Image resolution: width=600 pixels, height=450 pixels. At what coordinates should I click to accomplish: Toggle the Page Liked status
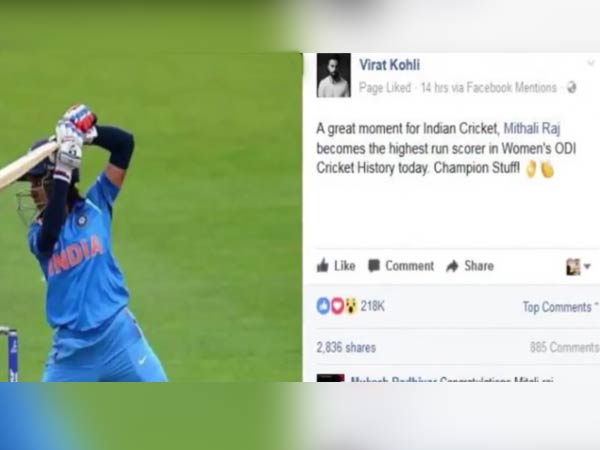(x=385, y=88)
